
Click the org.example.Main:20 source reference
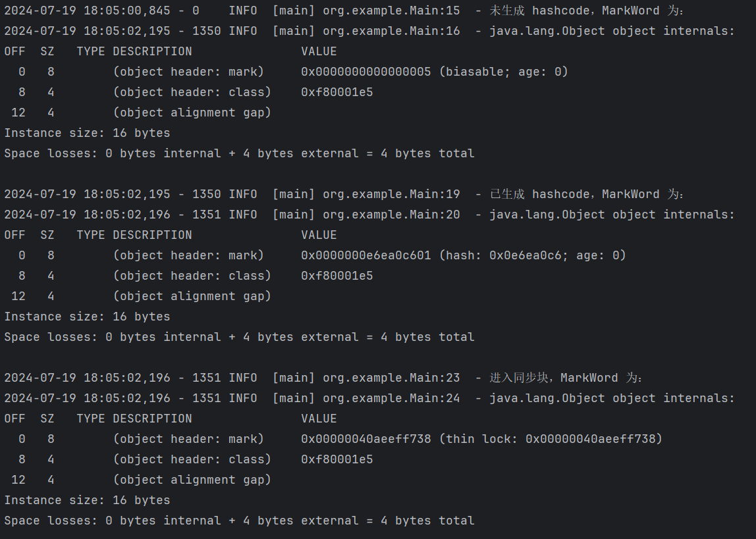(391, 215)
